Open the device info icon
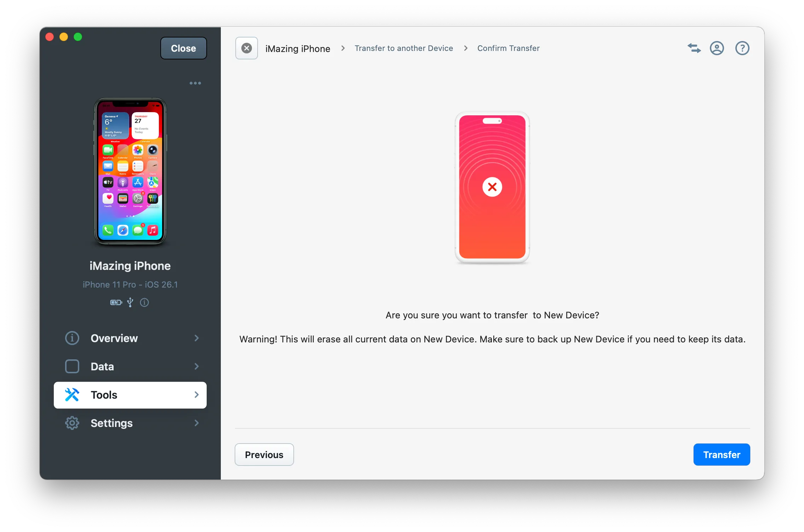The width and height of the screenshot is (804, 532). coord(144,302)
